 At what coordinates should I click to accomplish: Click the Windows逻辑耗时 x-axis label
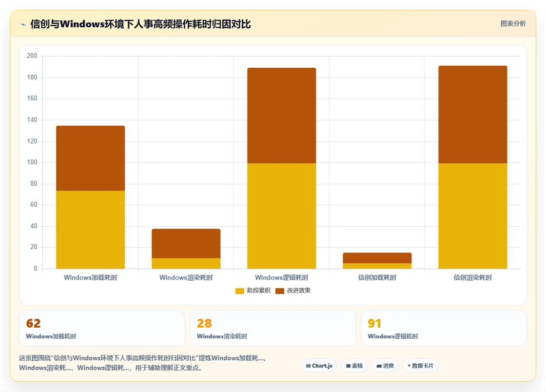282,277
